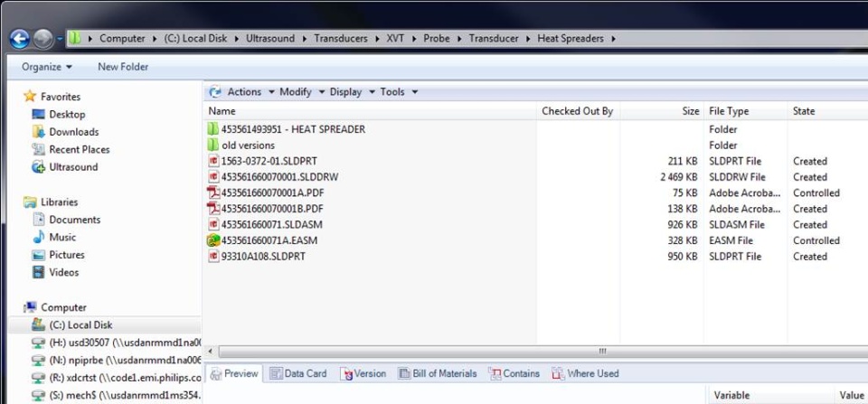Select Favorites star icon in sidebar
Viewport: 868px width, 404px height.
coord(30,97)
